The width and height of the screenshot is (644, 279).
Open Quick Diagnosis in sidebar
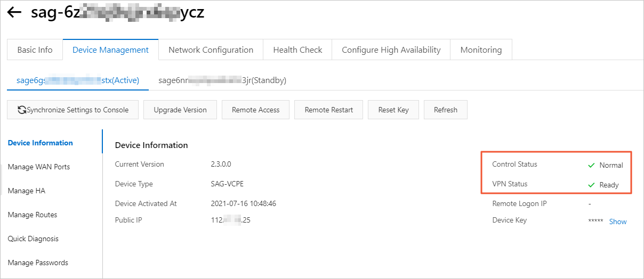point(33,239)
